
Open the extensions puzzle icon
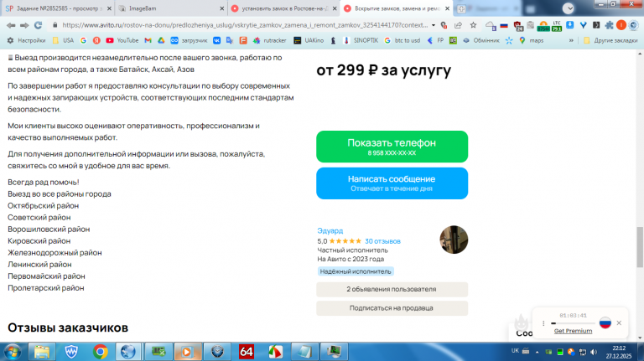click(610, 25)
